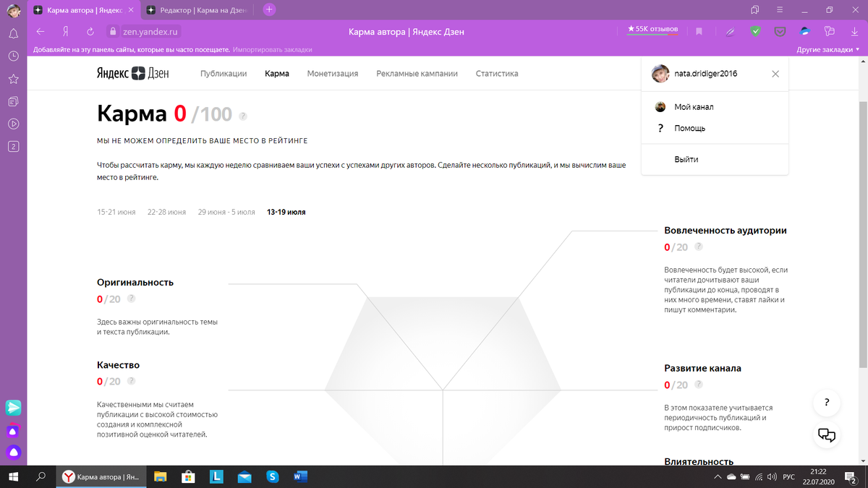Select week 15-21 июня
Image resolution: width=868 pixels, height=488 pixels.
coord(116,213)
